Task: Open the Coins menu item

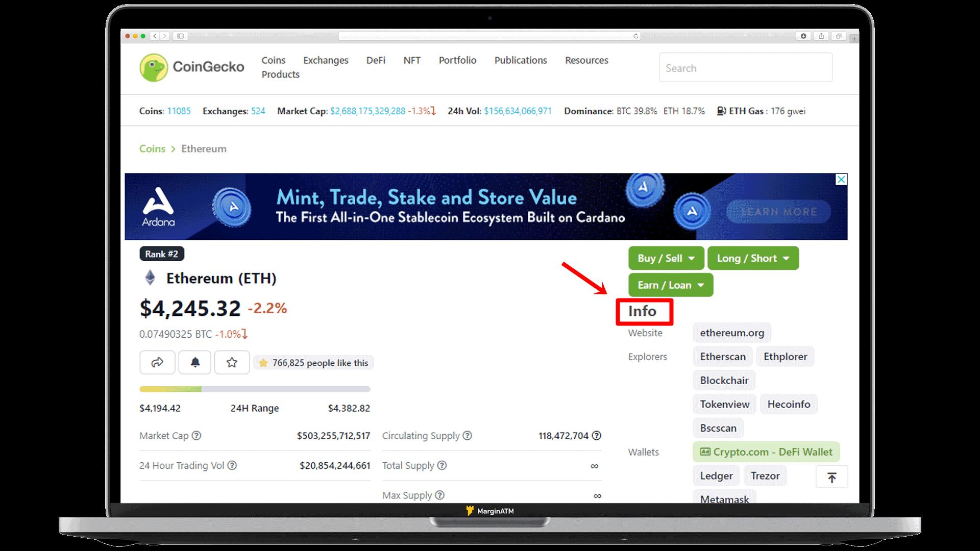Action: pyautogui.click(x=273, y=61)
